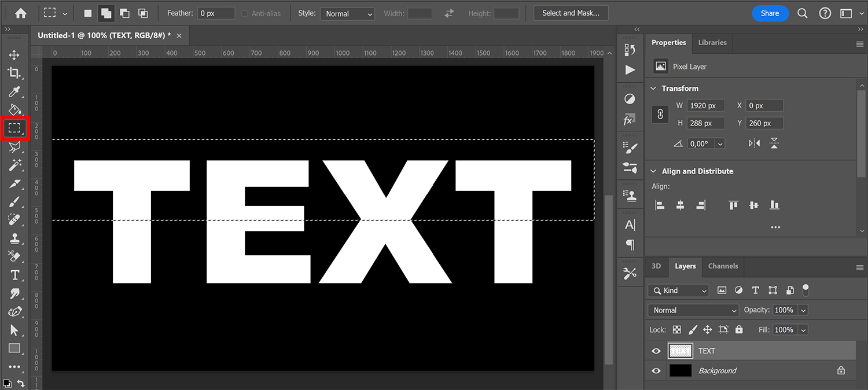
Task: Hide the TEXT layer
Action: click(x=656, y=351)
